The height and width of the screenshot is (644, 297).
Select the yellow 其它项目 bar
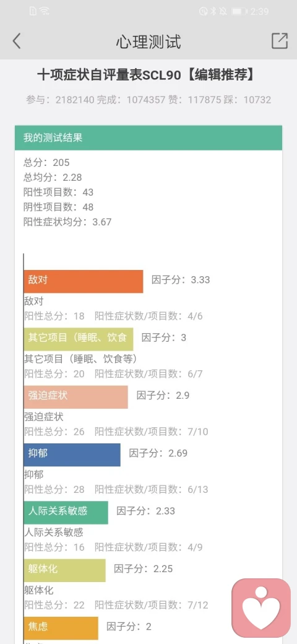[x=79, y=339]
